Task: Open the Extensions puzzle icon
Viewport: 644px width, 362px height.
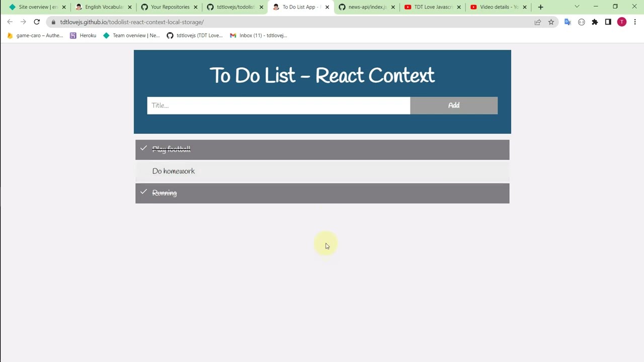Action: (595, 22)
